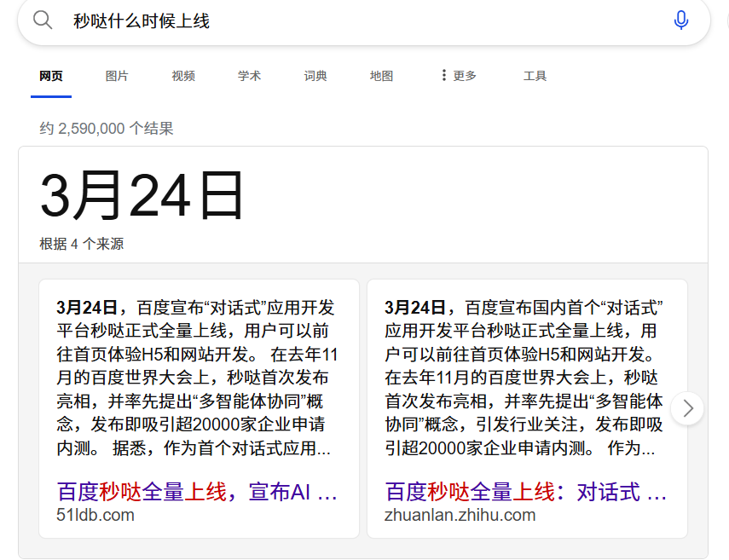Go to the 学术 tab

[x=249, y=76]
